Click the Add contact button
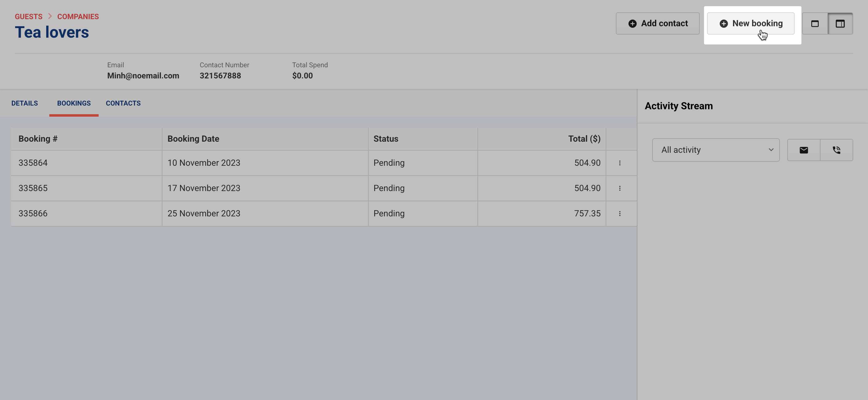Image resolution: width=868 pixels, height=400 pixels. (x=657, y=23)
